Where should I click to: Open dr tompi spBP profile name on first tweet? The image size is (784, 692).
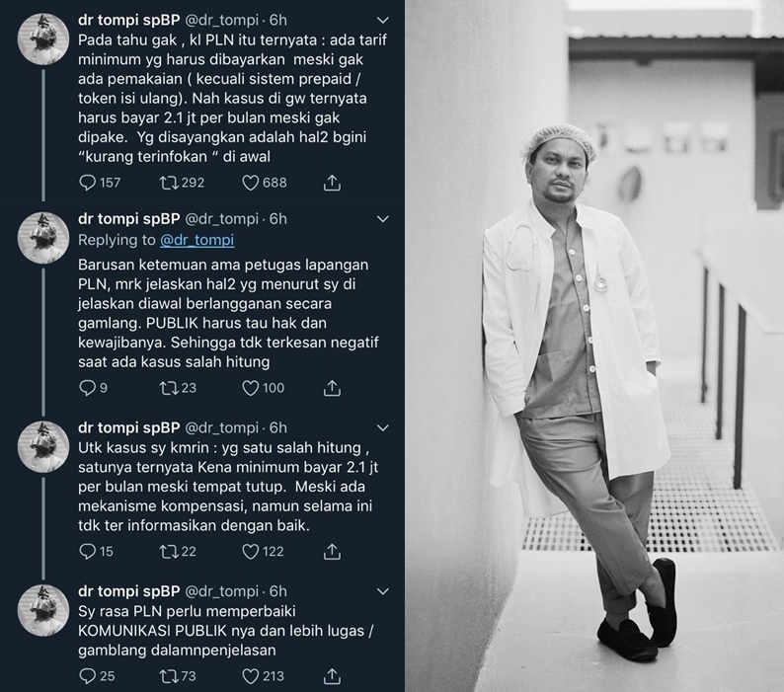tap(129, 20)
